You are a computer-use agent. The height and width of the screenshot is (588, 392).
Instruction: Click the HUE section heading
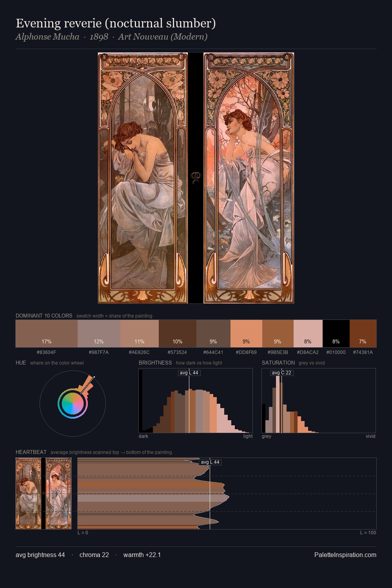pos(21,363)
